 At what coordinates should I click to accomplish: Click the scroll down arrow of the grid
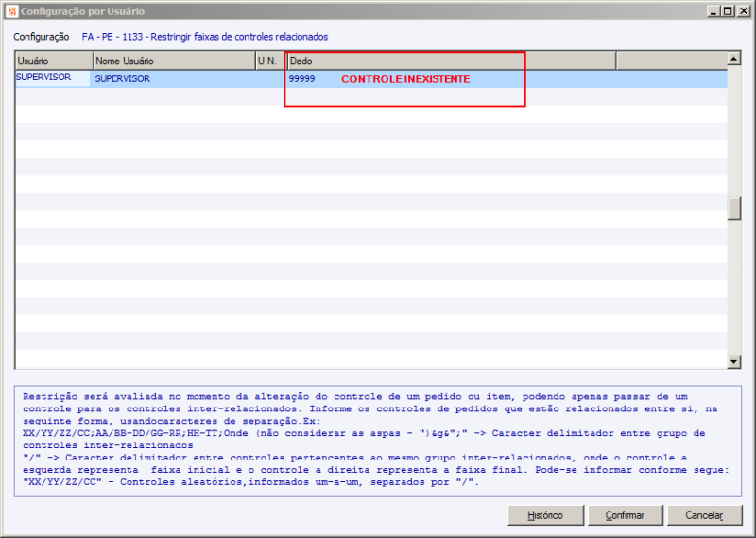(734, 361)
